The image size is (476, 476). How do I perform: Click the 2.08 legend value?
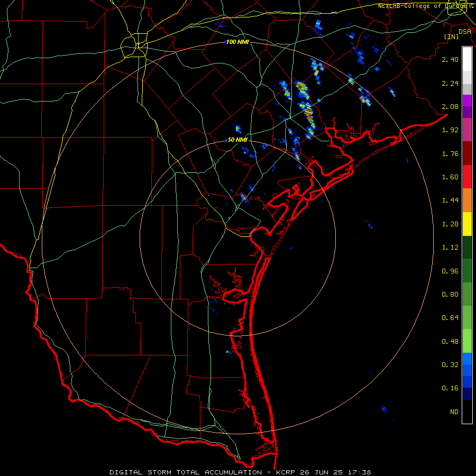450,106
